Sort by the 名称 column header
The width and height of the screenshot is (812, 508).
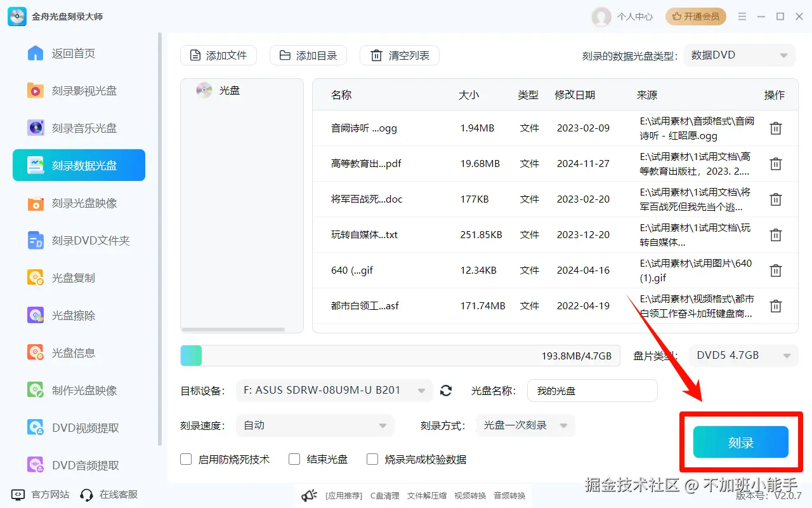pos(341,95)
